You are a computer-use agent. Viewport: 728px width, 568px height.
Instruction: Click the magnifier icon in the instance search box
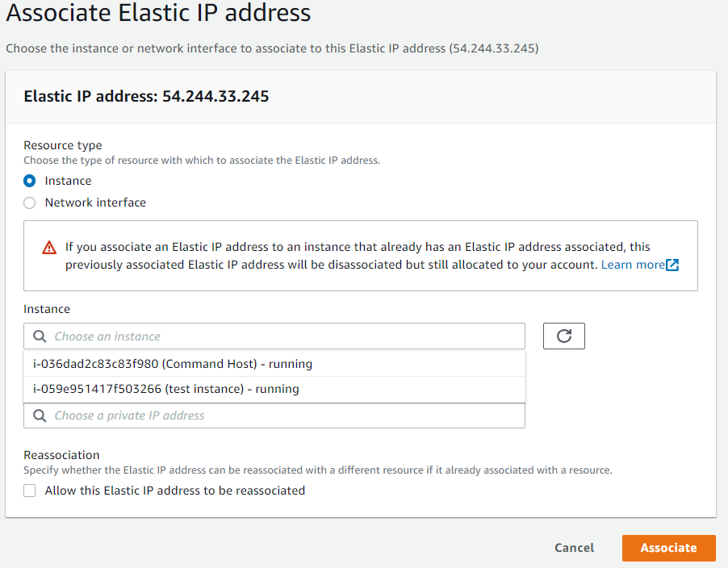[x=40, y=336]
